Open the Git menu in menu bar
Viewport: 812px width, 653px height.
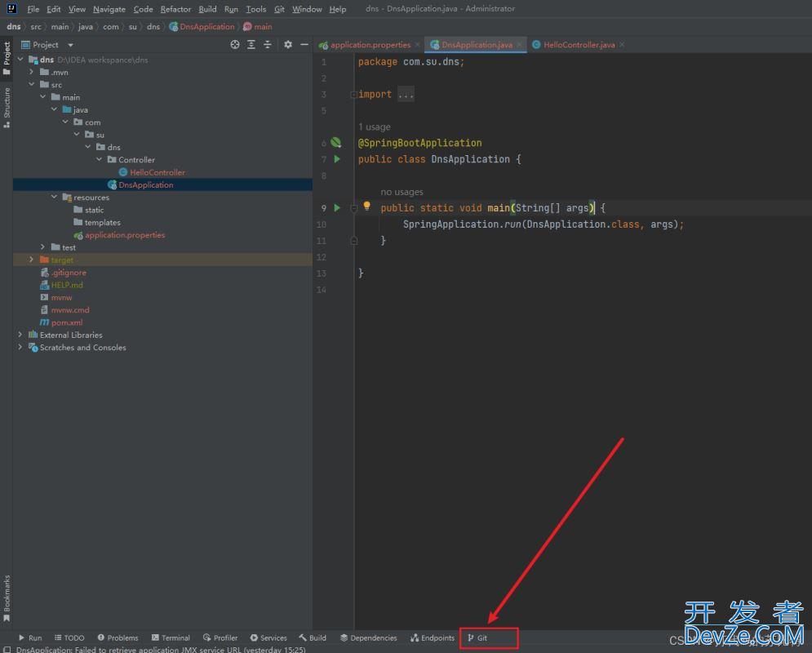tap(279, 9)
